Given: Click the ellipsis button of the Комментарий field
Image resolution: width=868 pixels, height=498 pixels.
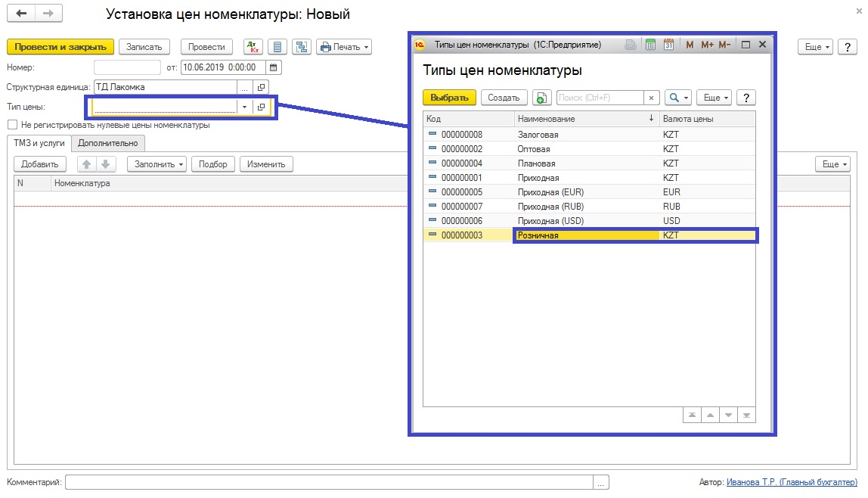Looking at the screenshot, I should [601, 483].
